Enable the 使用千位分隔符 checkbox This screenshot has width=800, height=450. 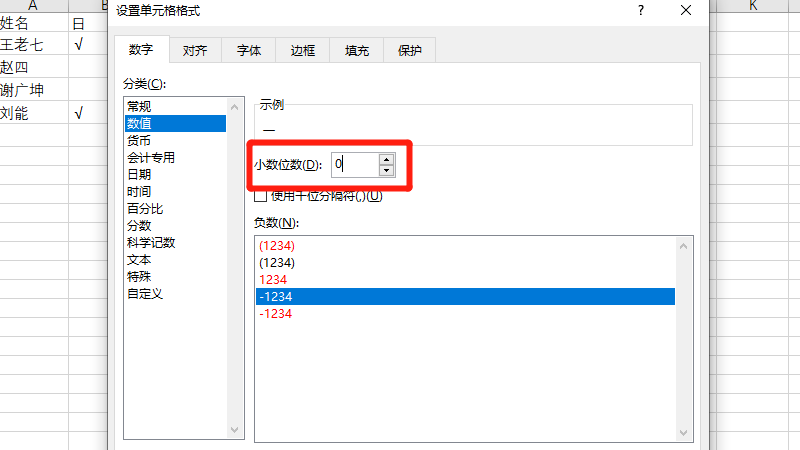click(x=261, y=195)
